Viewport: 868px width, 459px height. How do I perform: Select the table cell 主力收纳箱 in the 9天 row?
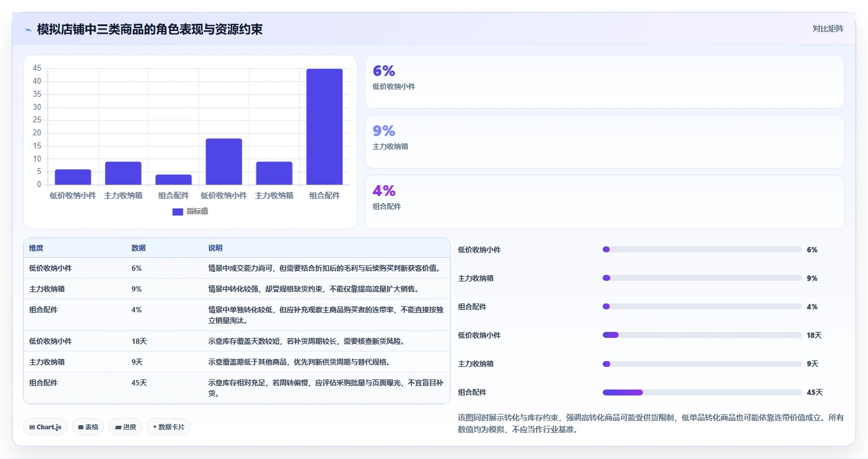point(47,362)
